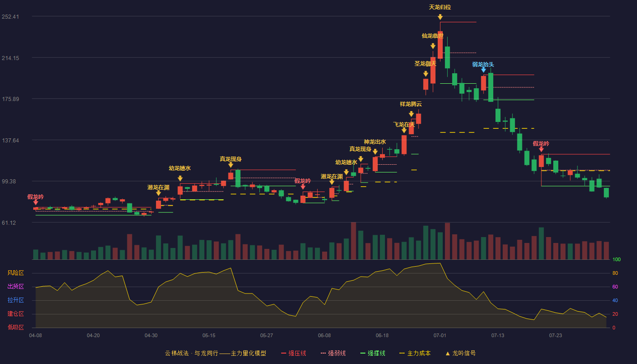The image size is (637, 364).
Task: Select the 80 indicator scale value
Action: [x=615, y=273]
